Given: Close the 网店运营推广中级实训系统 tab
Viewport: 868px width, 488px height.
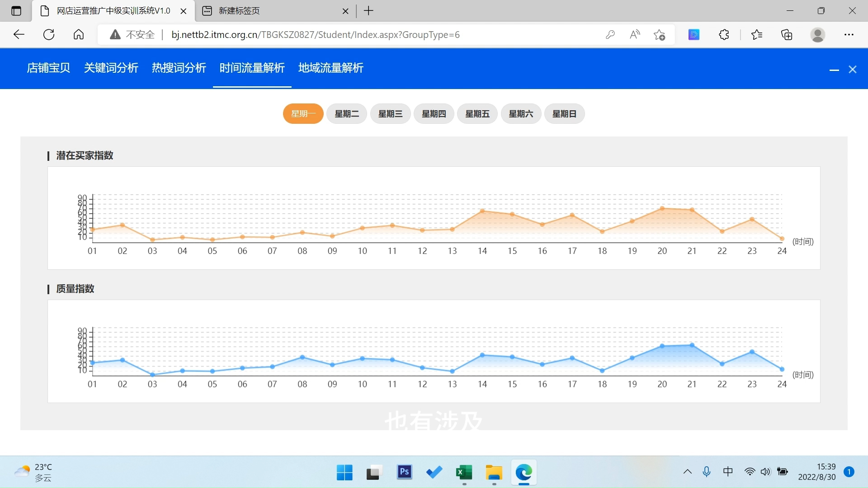Looking at the screenshot, I should coord(184,11).
